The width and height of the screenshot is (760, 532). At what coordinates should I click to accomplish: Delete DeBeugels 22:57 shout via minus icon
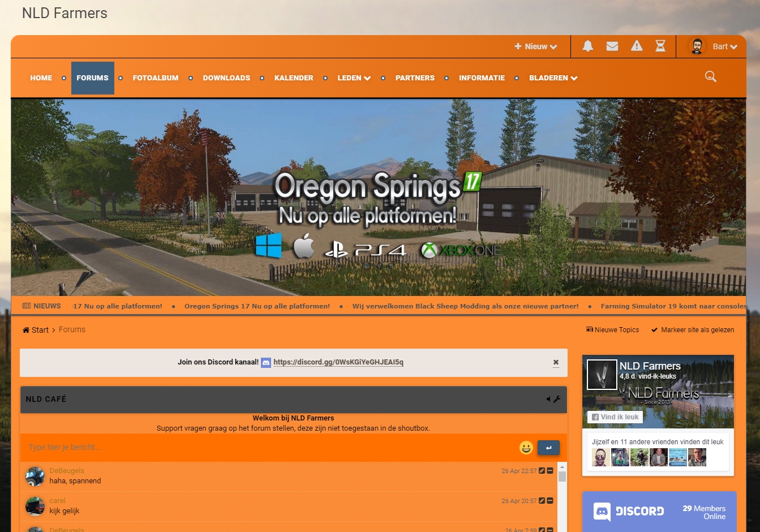550,471
